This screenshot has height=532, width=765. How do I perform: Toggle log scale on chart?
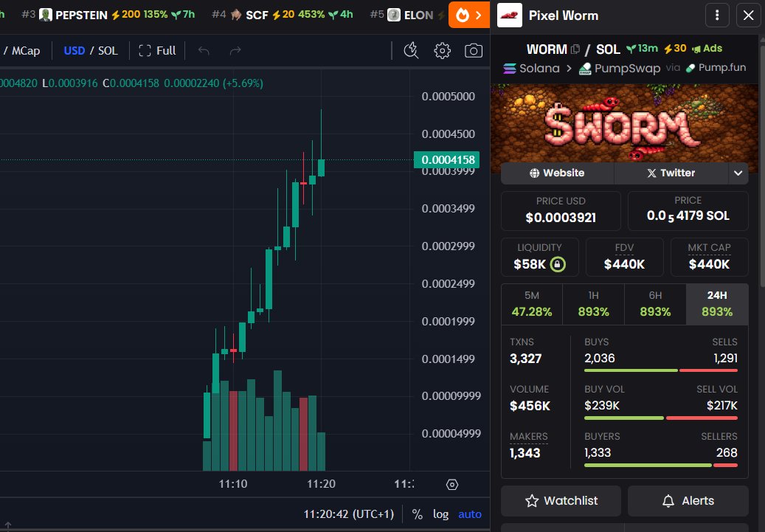440,514
